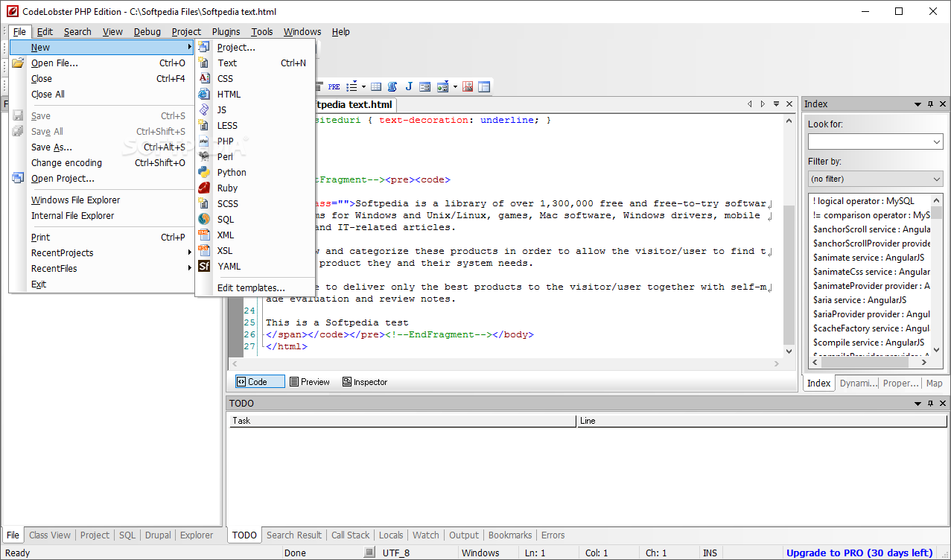Open the Tools menu

point(262,31)
